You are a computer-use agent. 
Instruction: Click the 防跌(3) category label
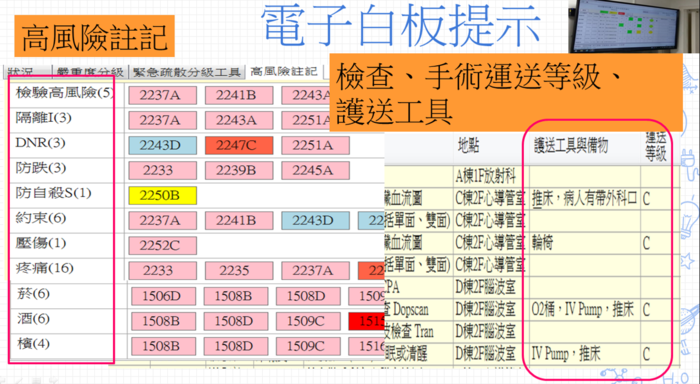(x=41, y=168)
